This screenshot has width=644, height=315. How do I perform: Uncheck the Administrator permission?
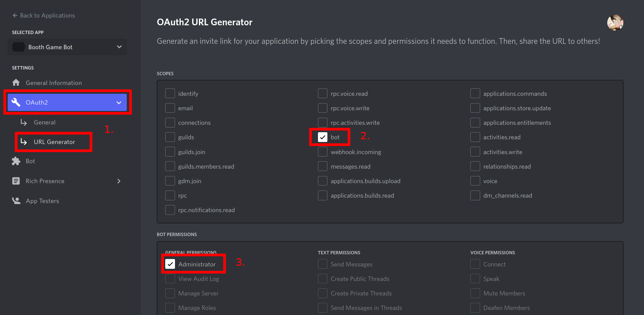[170, 264]
